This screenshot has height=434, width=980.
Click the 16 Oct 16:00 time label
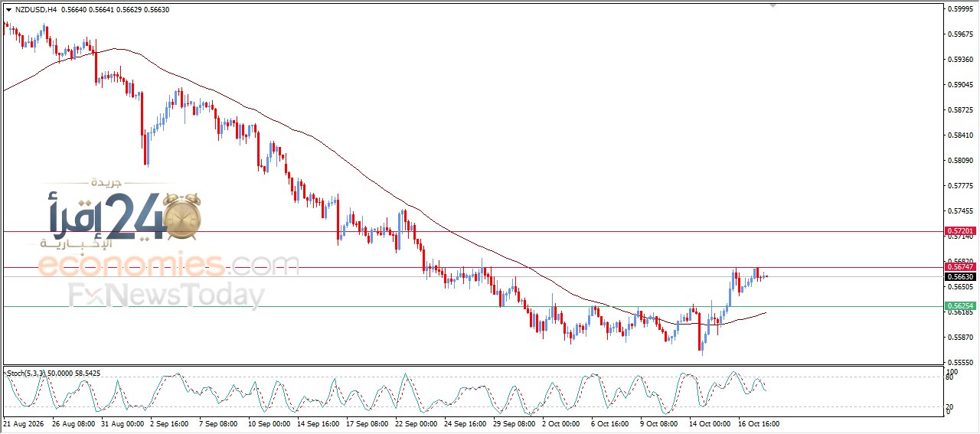[759, 423]
